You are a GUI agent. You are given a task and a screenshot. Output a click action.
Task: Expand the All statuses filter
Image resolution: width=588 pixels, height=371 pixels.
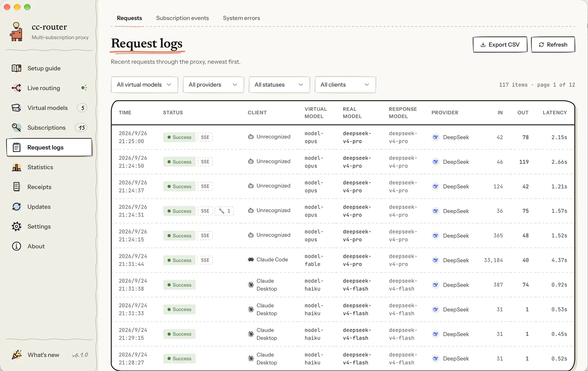(x=279, y=85)
